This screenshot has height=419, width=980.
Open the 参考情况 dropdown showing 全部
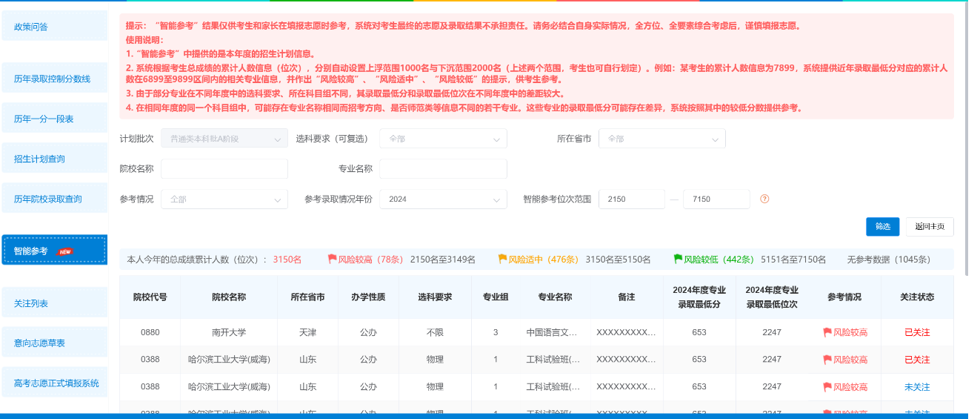pos(224,199)
